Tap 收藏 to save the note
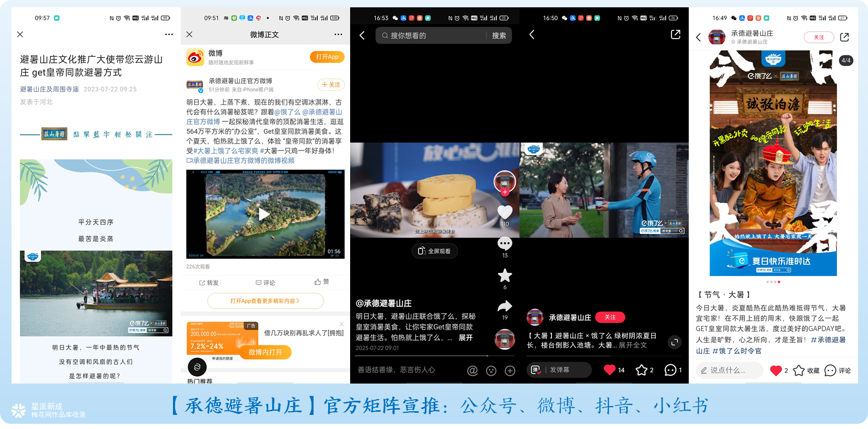Screen dimensions: 868x429 click(x=806, y=370)
